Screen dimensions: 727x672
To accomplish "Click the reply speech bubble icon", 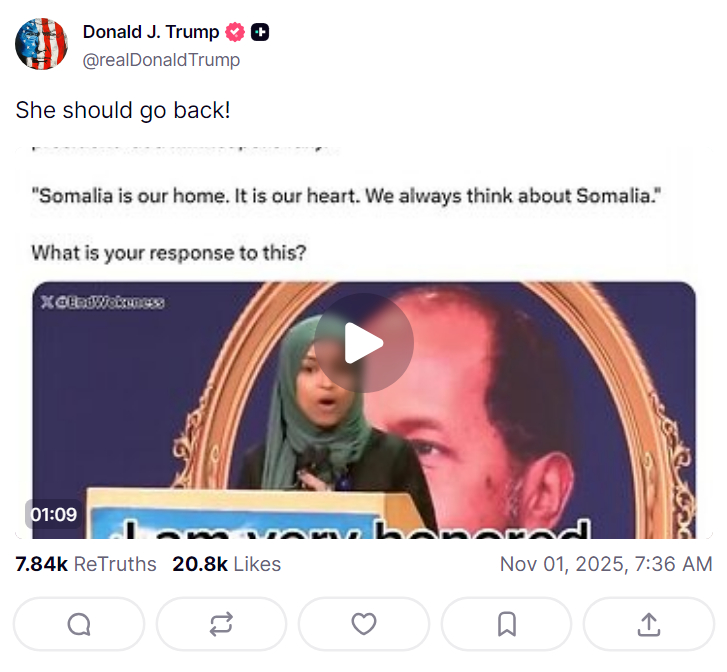I will click(79, 624).
